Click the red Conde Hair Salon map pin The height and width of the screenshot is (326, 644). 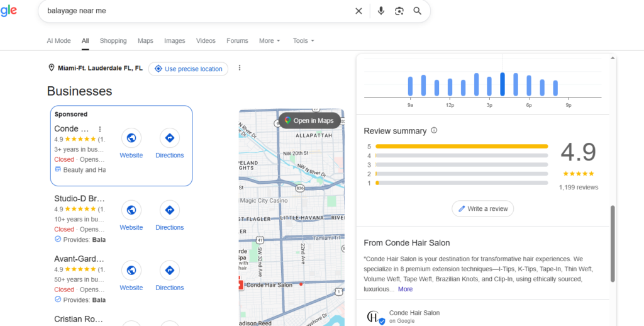click(240, 284)
